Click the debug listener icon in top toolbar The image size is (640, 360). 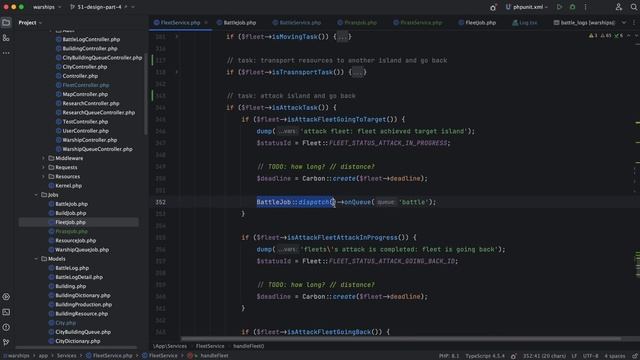493,7
